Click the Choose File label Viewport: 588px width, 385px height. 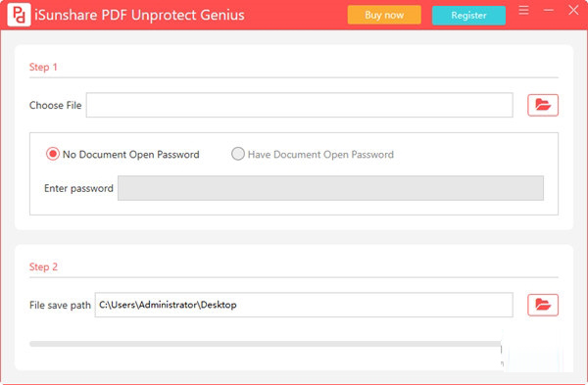click(x=55, y=106)
